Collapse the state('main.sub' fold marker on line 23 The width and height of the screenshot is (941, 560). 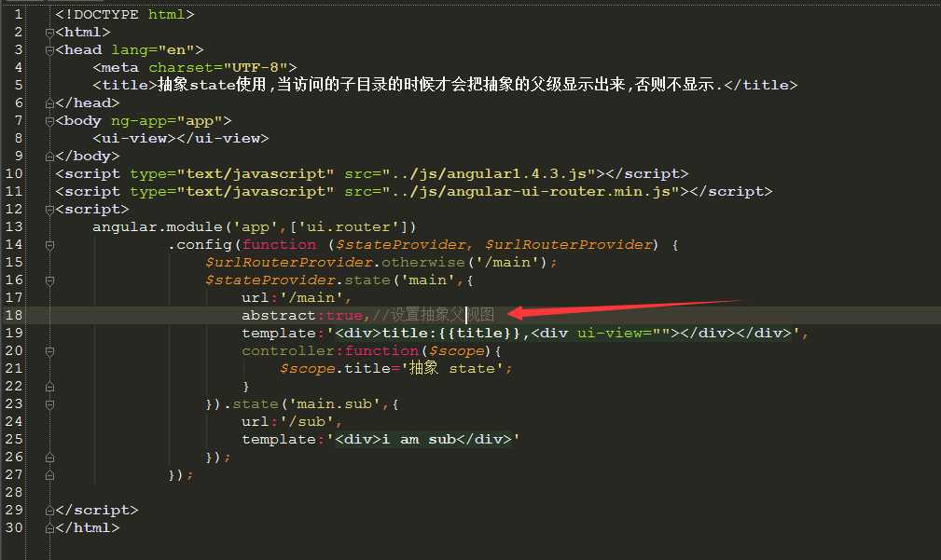click(x=49, y=404)
